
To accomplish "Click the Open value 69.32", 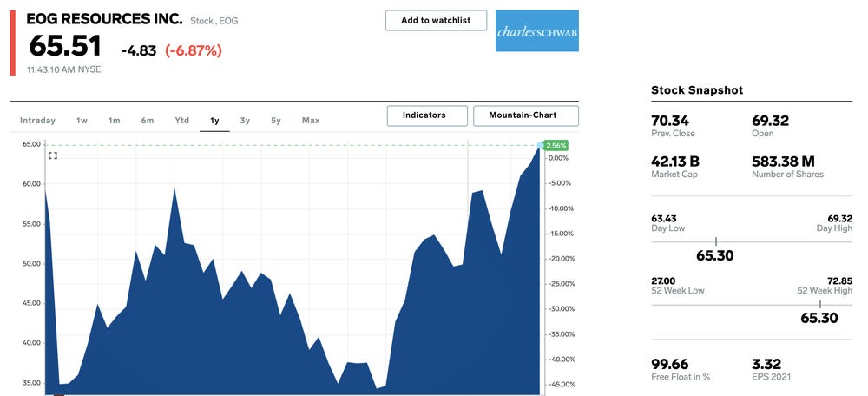I will coord(770,121).
